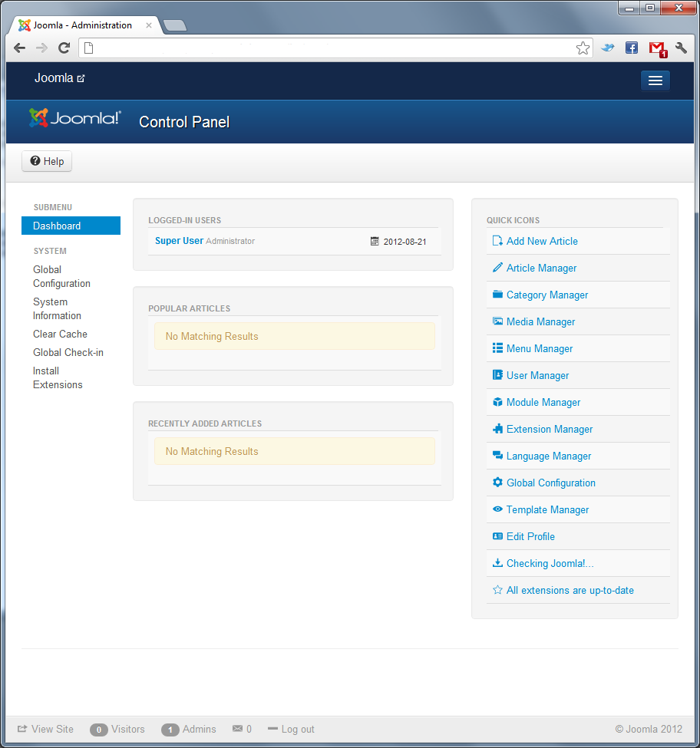Open the Extension Manager link

[x=550, y=430]
